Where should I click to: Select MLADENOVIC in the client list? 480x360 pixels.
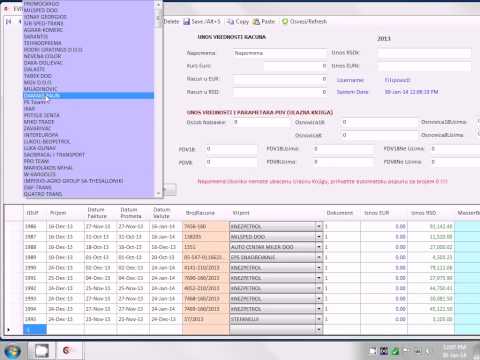(89, 89)
